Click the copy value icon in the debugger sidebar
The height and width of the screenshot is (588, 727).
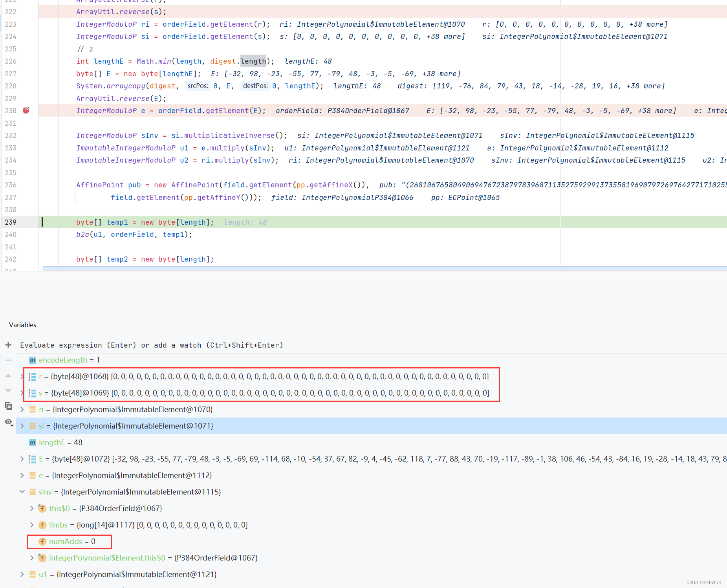pyautogui.click(x=8, y=405)
